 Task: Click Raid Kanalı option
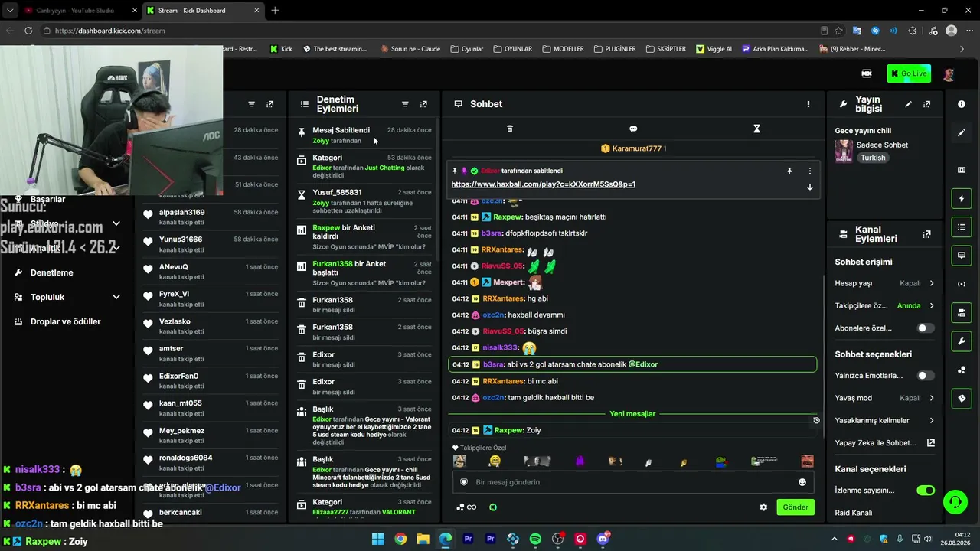click(x=854, y=513)
